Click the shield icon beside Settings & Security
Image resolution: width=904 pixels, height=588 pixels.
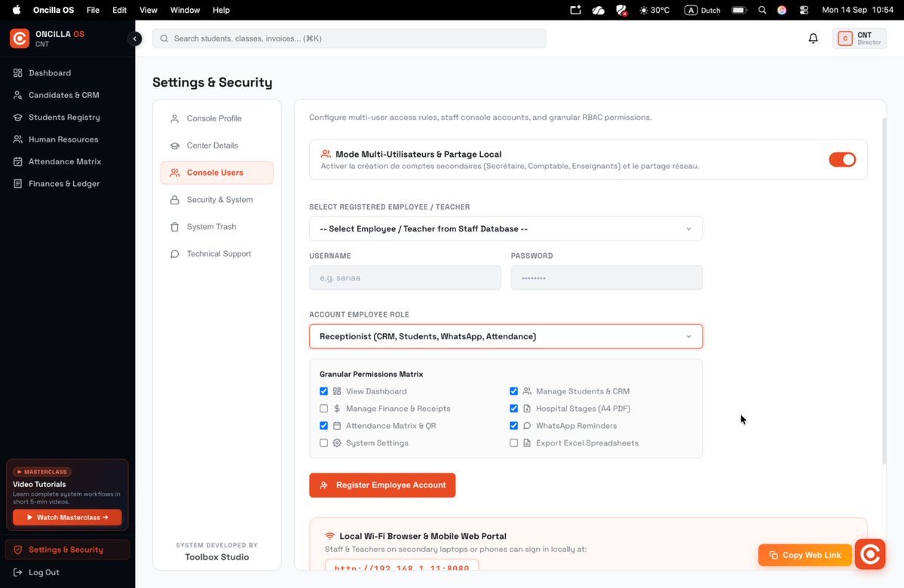pyautogui.click(x=18, y=550)
